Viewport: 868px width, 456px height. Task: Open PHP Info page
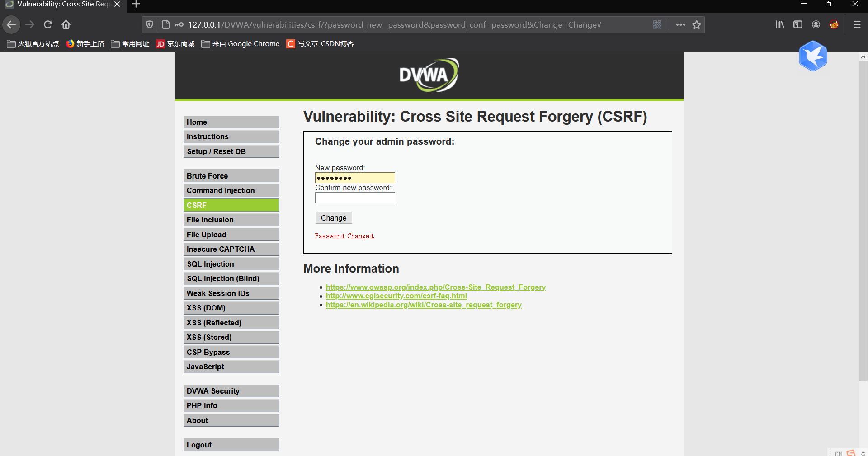point(231,405)
